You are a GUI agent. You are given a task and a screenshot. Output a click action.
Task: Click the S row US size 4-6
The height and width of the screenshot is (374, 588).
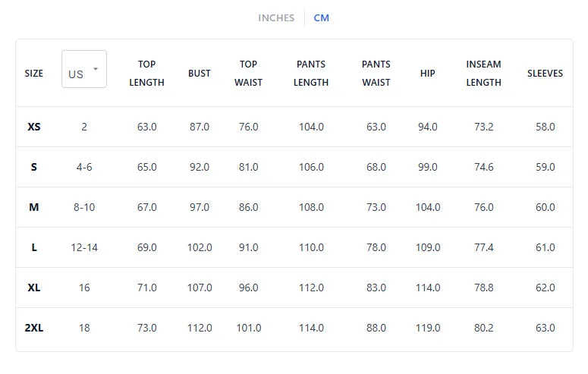pos(84,167)
